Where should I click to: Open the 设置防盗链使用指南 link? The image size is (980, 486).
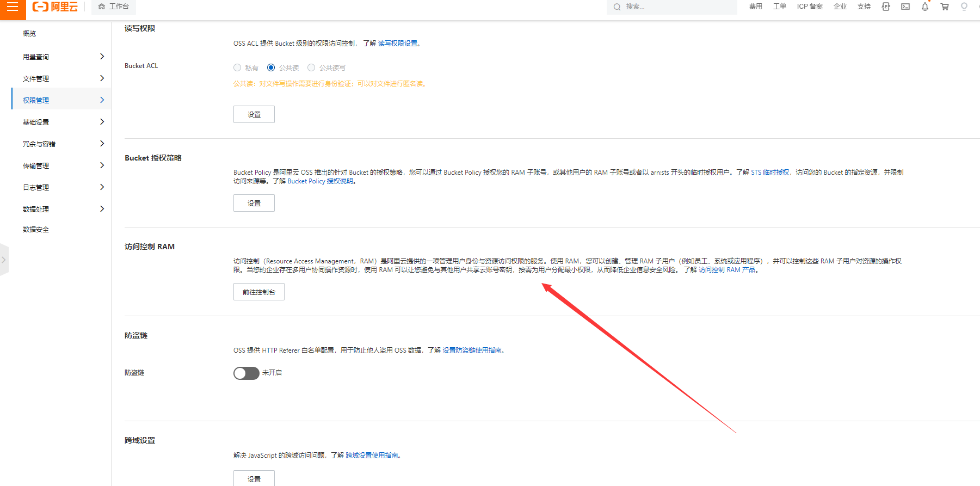tap(472, 350)
